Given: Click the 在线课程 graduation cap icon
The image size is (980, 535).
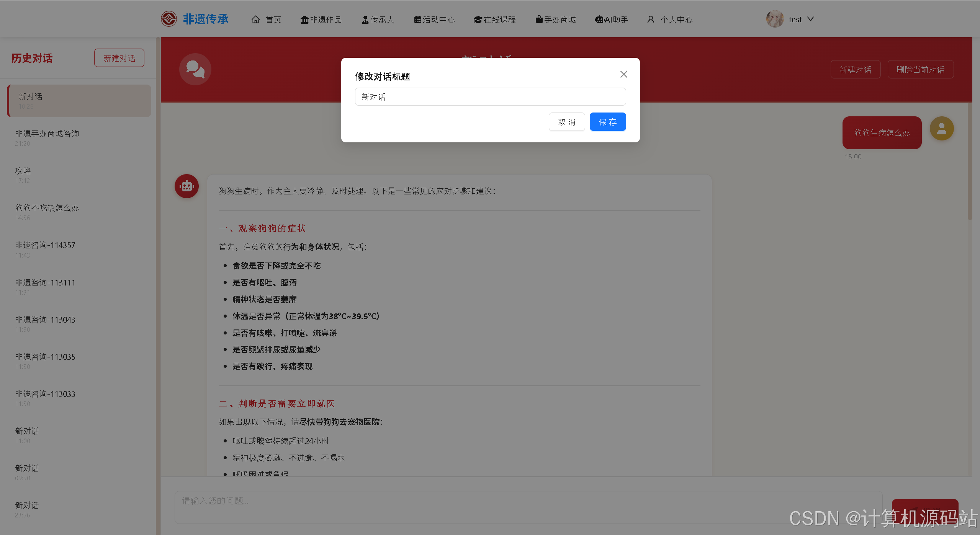Looking at the screenshot, I should [477, 20].
